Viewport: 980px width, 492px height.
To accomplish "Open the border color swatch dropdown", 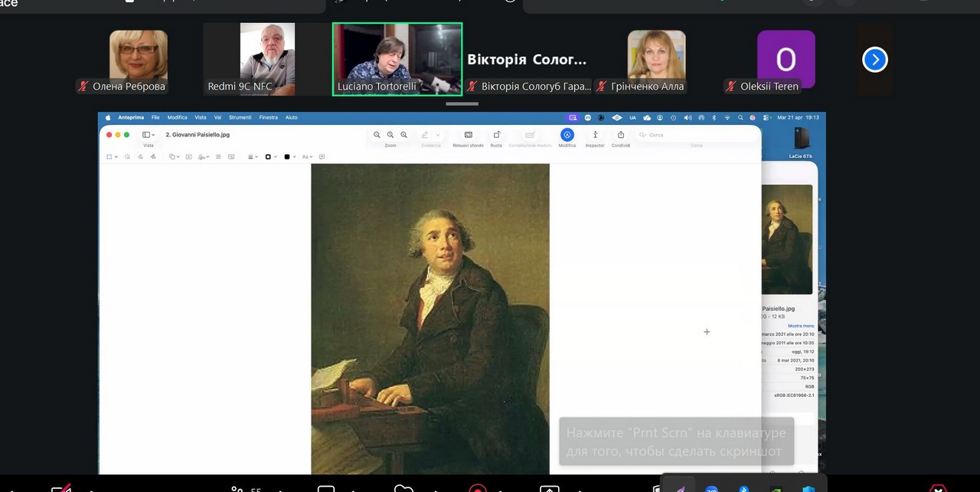I will coord(271,156).
